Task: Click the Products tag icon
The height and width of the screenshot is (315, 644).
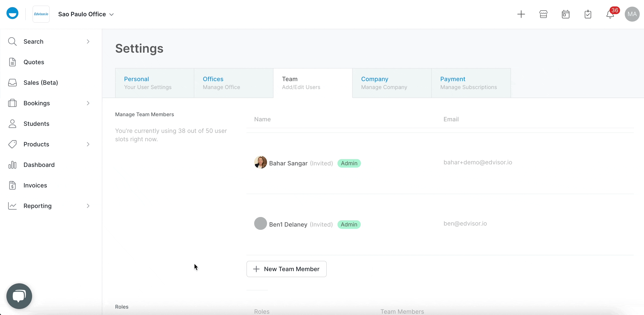Action: pos(12,144)
